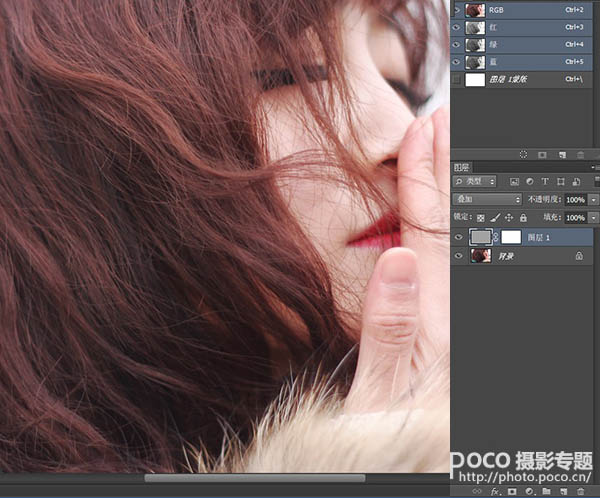600x498 pixels.
Task: Delete layer using trash icon
Action: (581, 491)
